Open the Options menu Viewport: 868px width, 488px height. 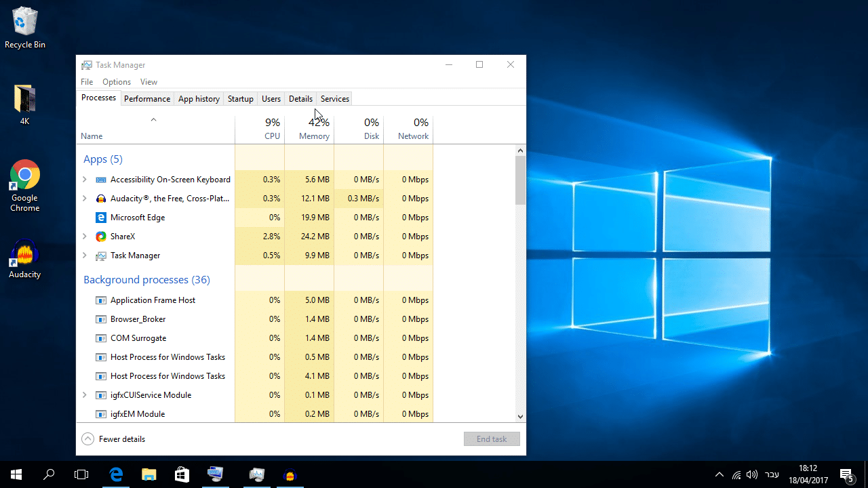click(x=117, y=82)
